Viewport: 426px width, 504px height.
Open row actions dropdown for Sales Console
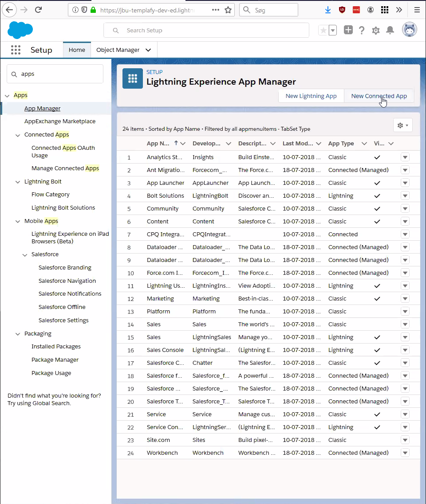[405, 350]
